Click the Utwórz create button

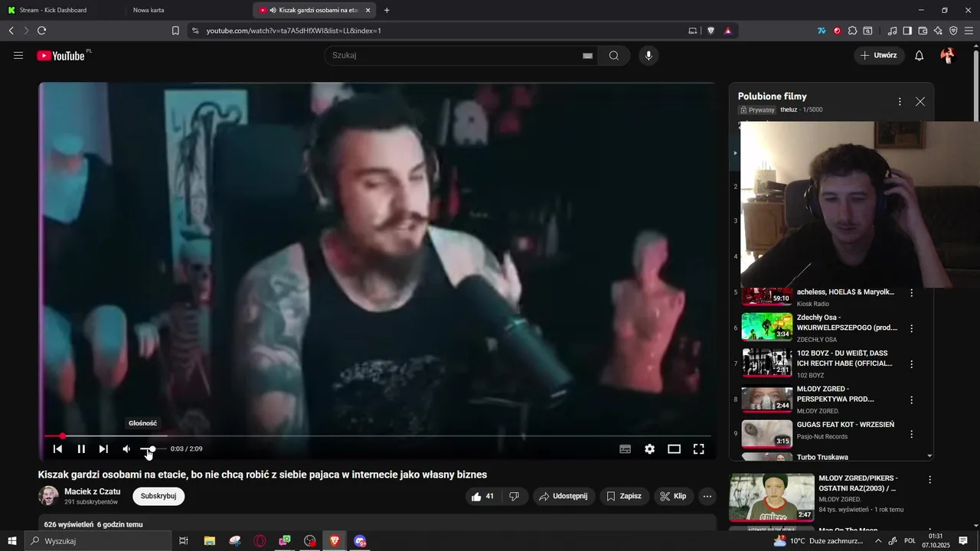click(879, 55)
